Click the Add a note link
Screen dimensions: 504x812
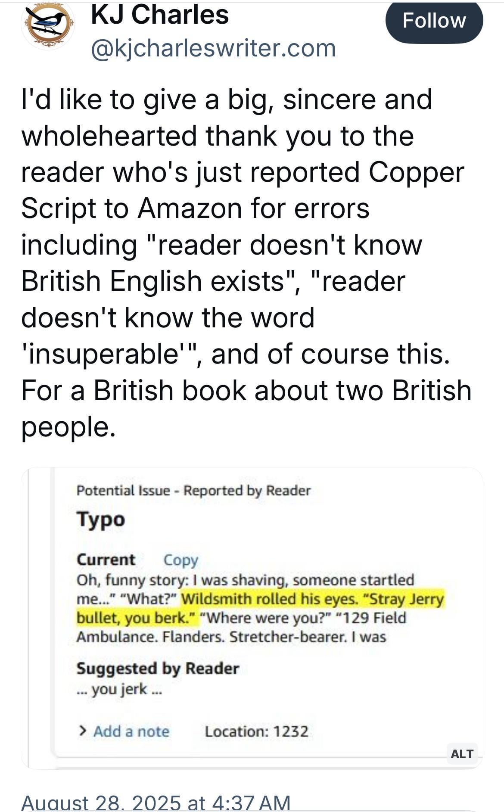131,731
